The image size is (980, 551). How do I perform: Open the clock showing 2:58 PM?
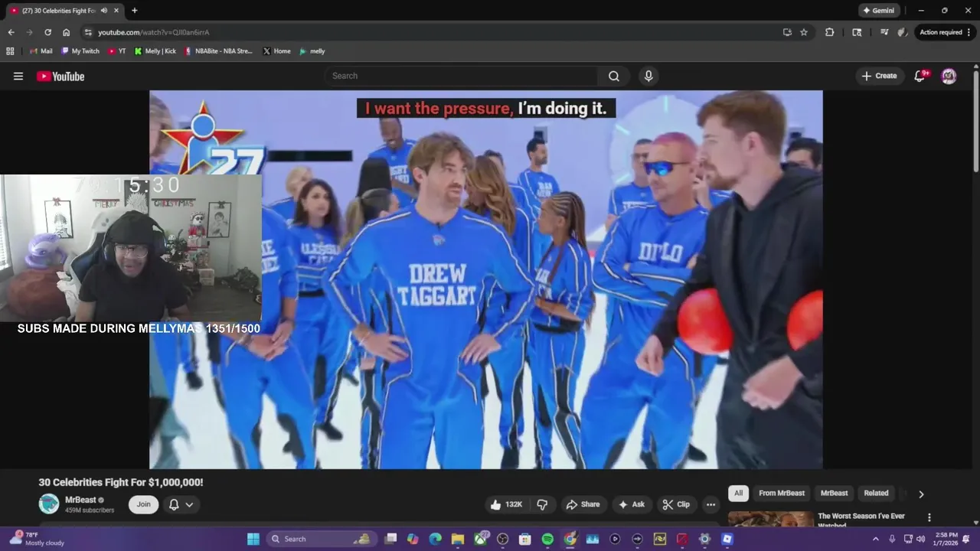pyautogui.click(x=946, y=539)
